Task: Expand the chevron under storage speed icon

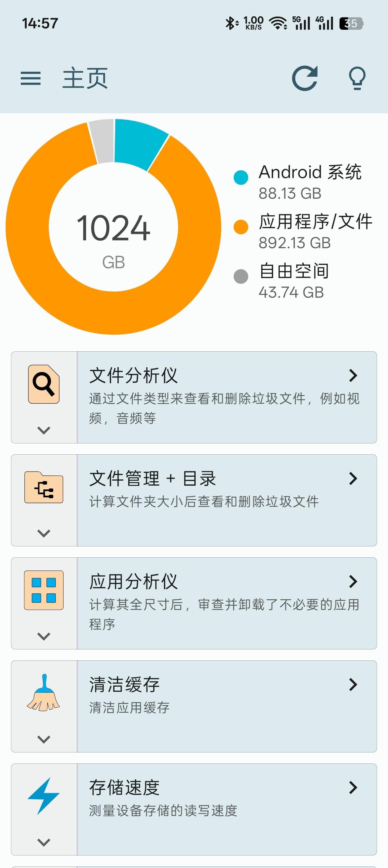Action: pos(44,842)
